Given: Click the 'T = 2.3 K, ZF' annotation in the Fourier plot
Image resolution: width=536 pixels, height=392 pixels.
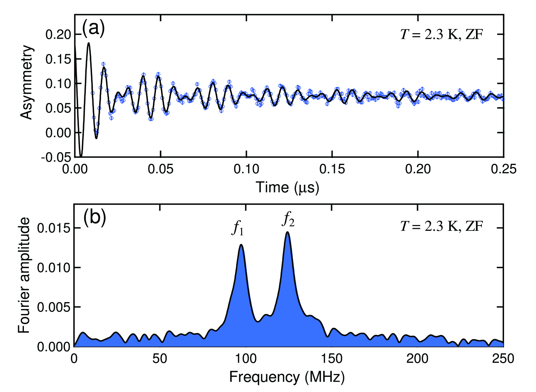Looking at the screenshot, I should (x=441, y=226).
